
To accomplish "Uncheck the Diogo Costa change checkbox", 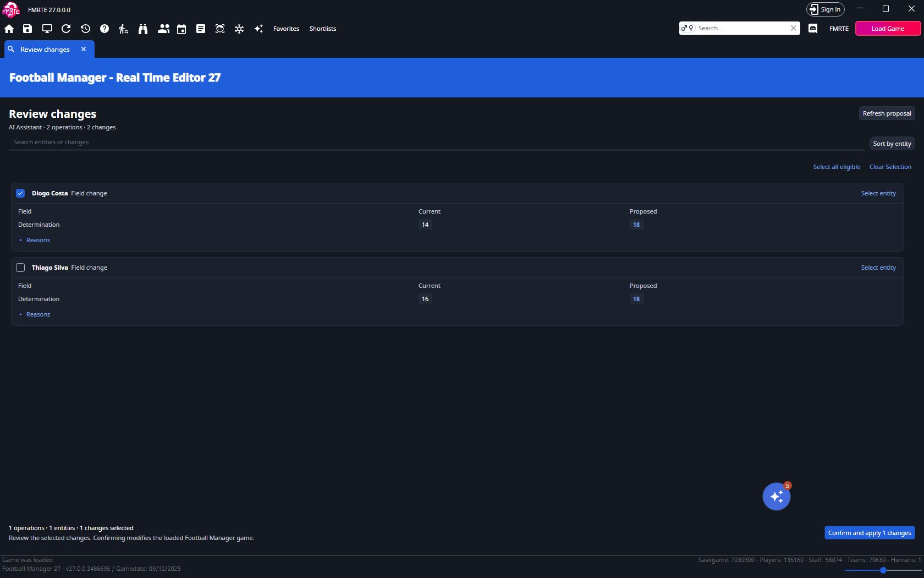I will click(20, 193).
